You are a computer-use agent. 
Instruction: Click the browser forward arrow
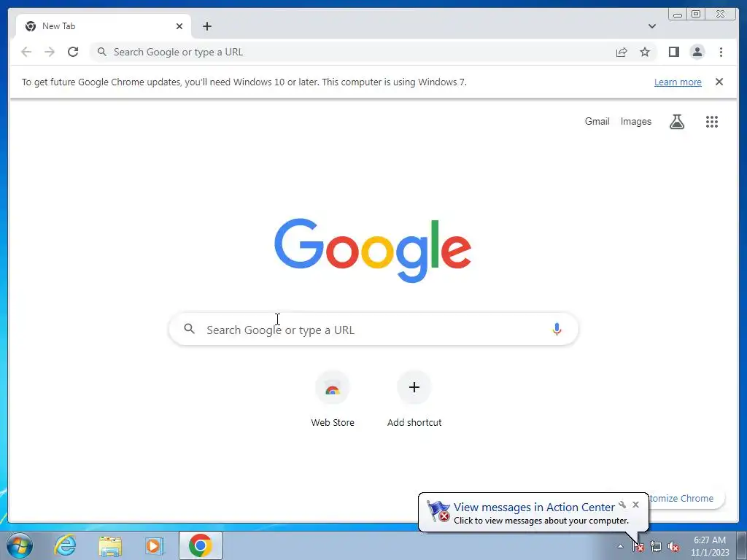(50, 52)
